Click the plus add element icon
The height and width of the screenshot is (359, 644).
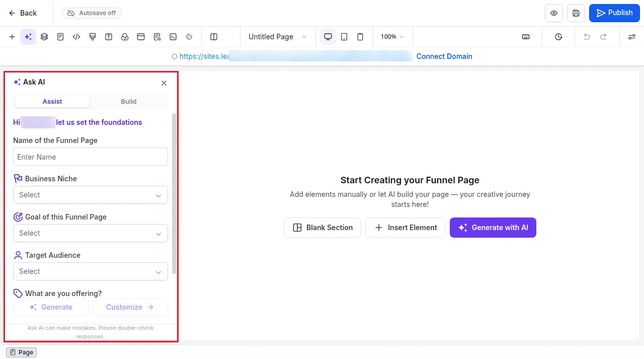pyautogui.click(x=12, y=37)
